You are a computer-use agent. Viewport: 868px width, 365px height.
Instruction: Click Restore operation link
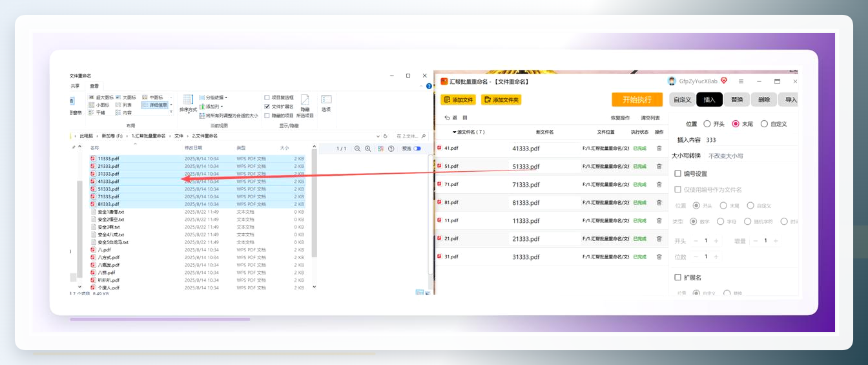tap(620, 118)
